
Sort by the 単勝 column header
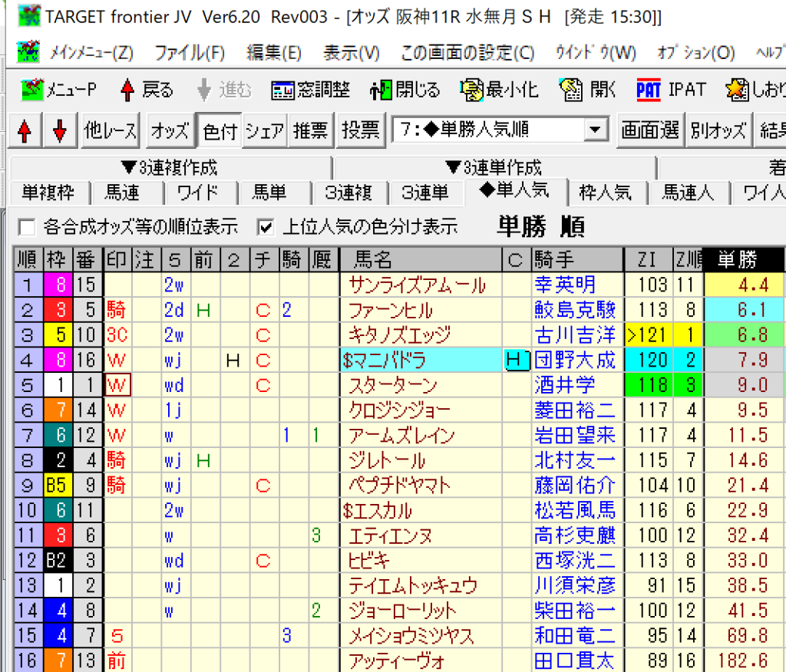743,259
